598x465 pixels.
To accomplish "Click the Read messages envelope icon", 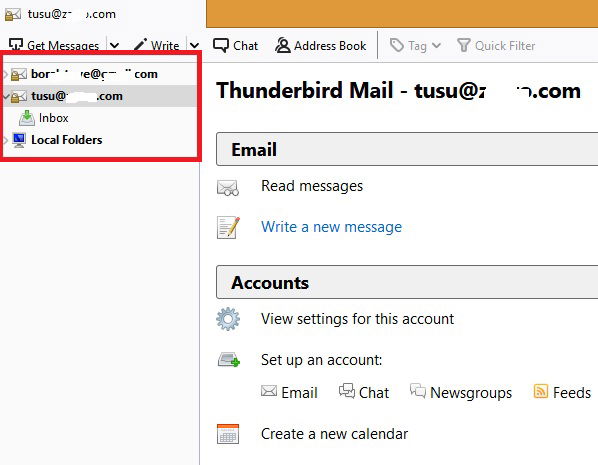I will [228, 187].
